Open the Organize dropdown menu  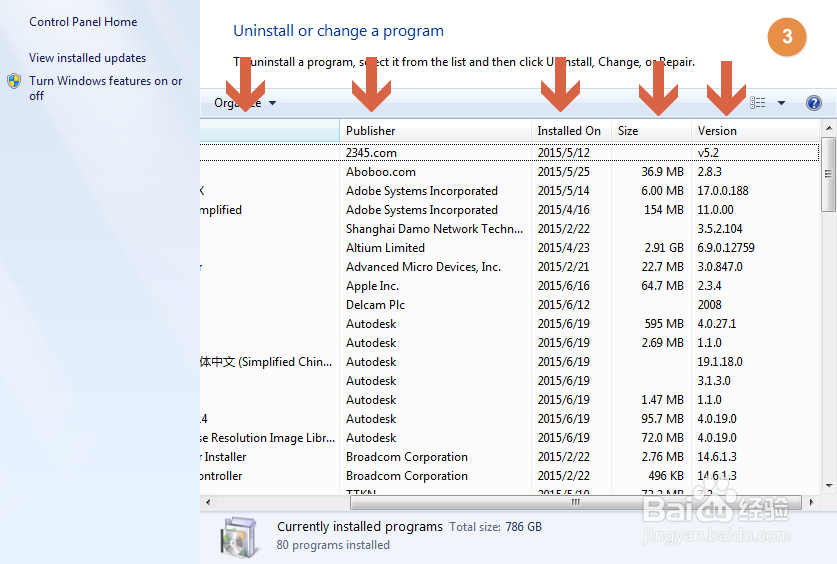point(245,103)
